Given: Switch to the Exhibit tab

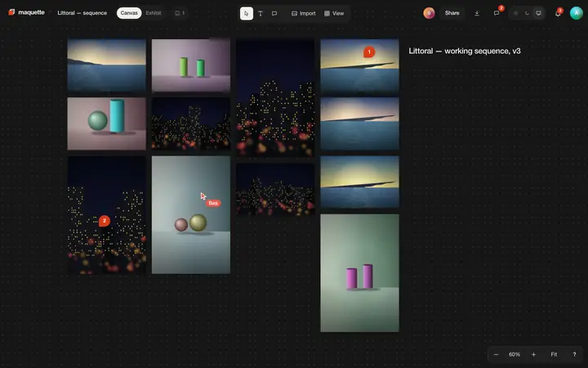Looking at the screenshot, I should click(x=154, y=13).
